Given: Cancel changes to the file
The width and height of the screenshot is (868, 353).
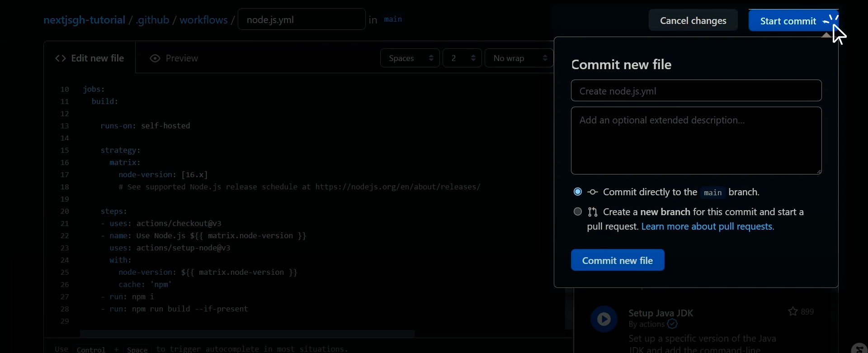Looking at the screenshot, I should (x=693, y=21).
